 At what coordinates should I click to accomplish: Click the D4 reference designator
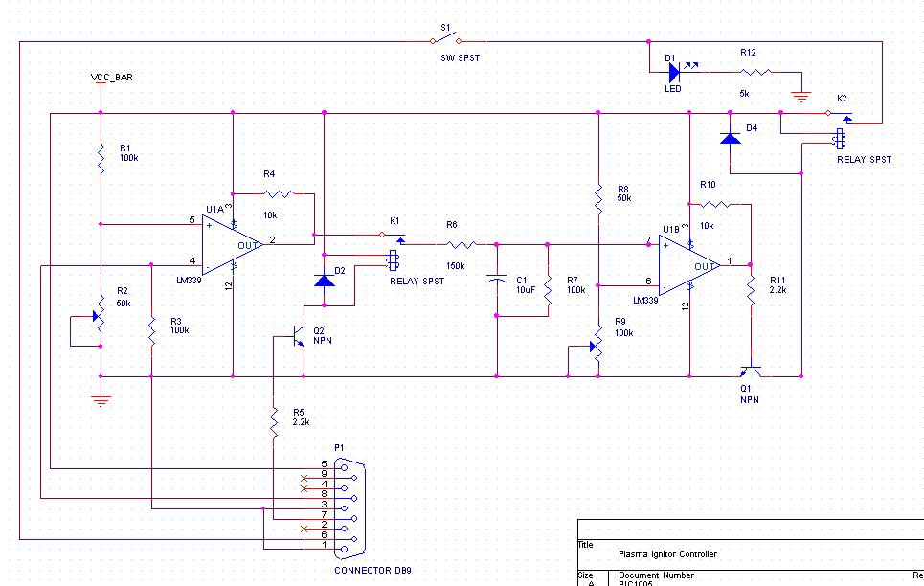[x=752, y=128]
